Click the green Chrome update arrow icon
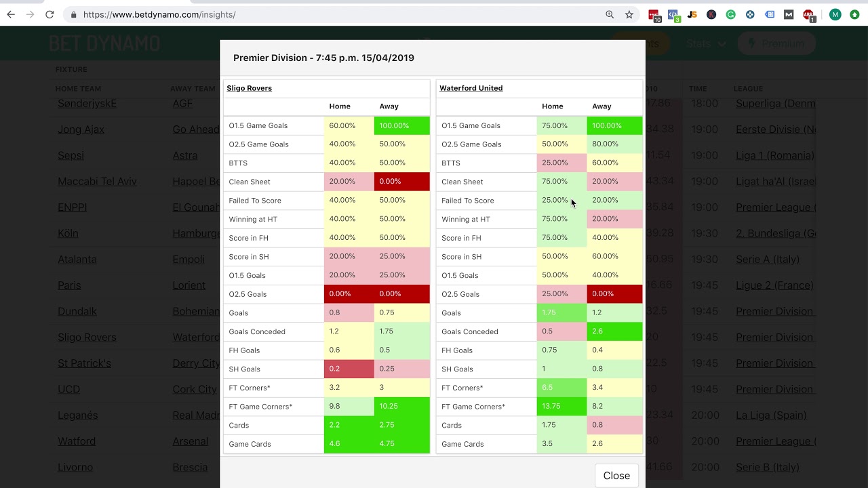868x488 pixels. 854,14
